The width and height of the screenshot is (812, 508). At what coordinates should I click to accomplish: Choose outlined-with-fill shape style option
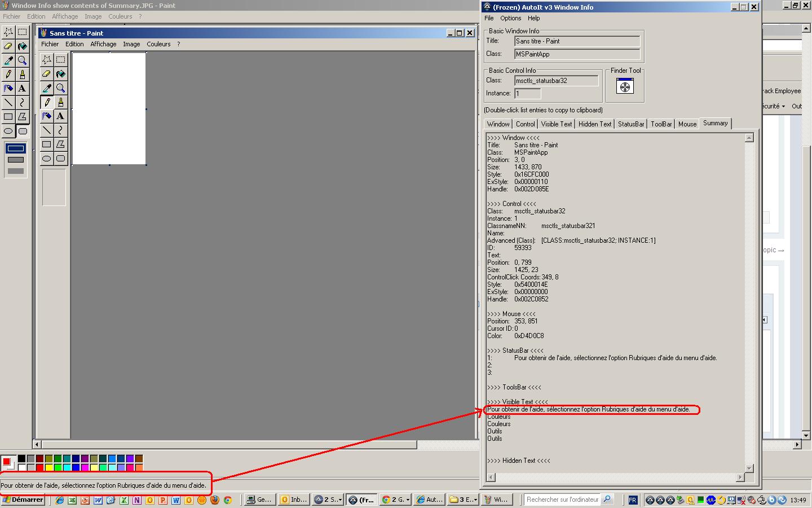pyautogui.click(x=16, y=160)
